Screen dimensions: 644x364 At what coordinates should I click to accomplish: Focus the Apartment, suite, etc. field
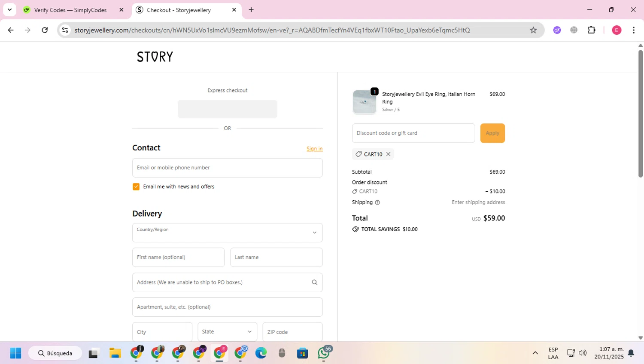point(228,307)
